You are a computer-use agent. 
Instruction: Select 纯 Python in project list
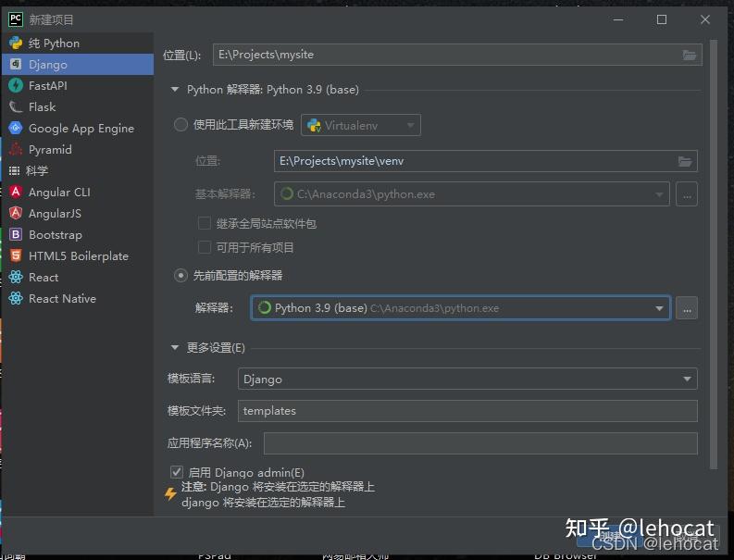coord(78,44)
